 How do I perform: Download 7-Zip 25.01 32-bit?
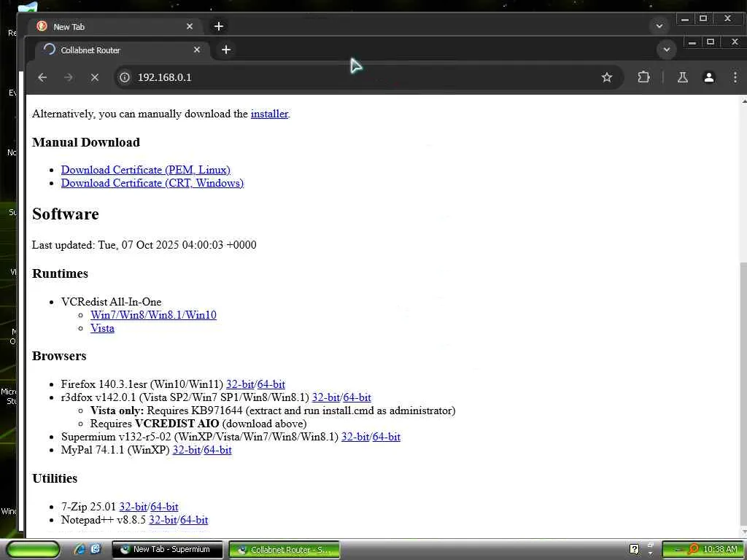coord(133,507)
